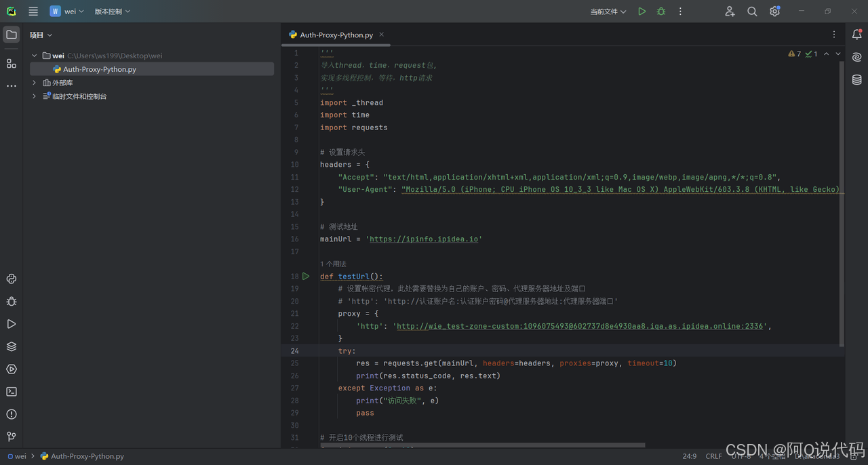Open the Notifications bell panel

click(857, 35)
